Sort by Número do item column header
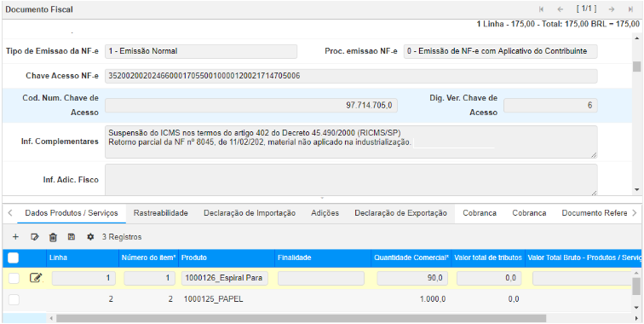The image size is (644, 324). (x=149, y=257)
